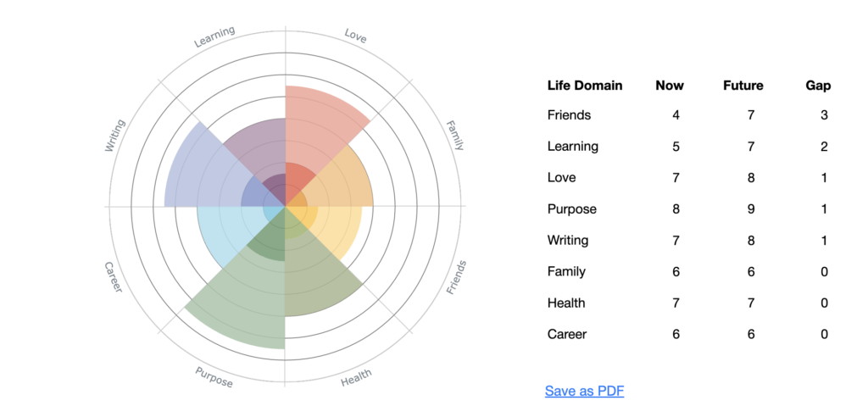The width and height of the screenshot is (868, 417).
Task: Select the Purpose row in the table
Action: (x=688, y=209)
